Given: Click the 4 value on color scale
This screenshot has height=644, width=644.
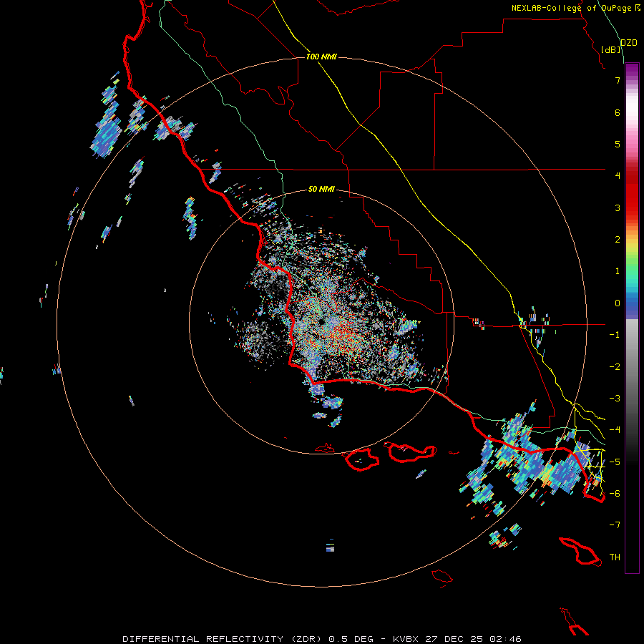Looking at the screenshot, I should coord(618,176).
